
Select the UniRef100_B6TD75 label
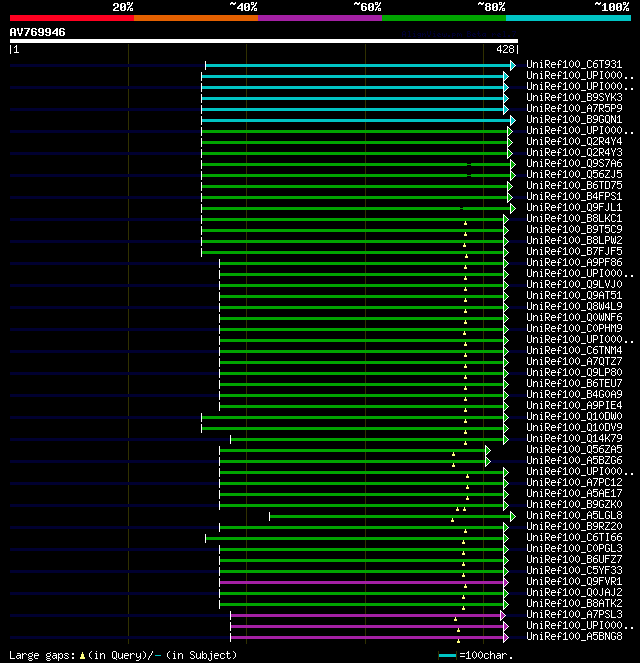pos(574,185)
